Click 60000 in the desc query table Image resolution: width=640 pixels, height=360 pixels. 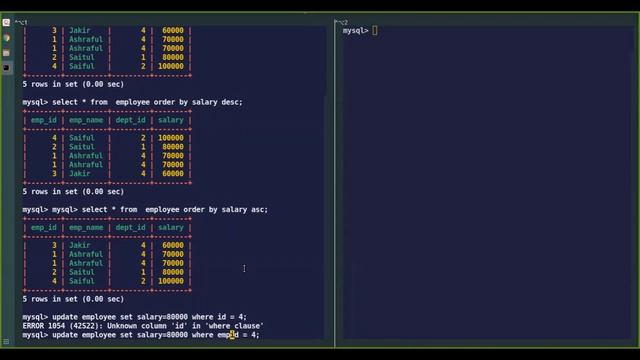click(x=173, y=174)
